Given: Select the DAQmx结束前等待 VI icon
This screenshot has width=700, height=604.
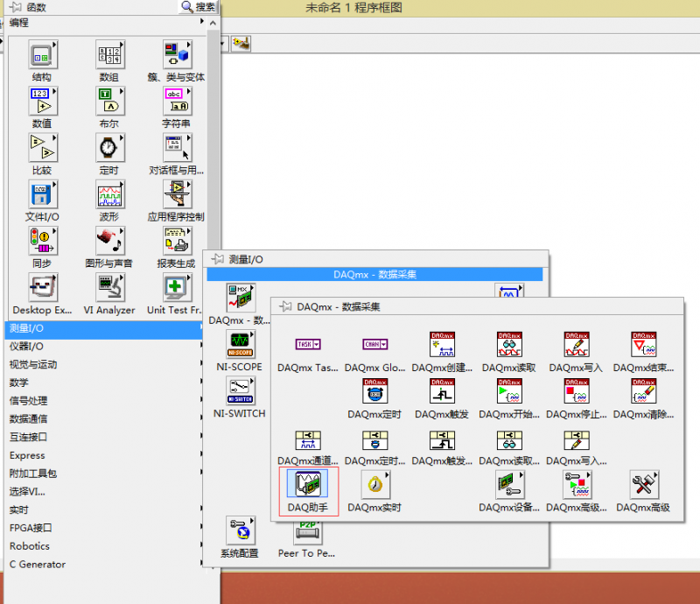Looking at the screenshot, I should pos(643,344).
